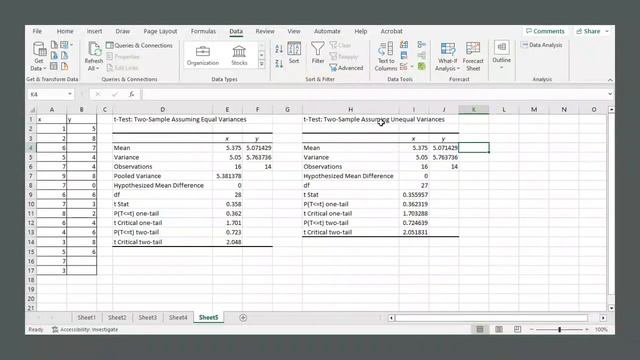Launch Text to Columns wizard
The width and height of the screenshot is (640, 360).
[386, 56]
